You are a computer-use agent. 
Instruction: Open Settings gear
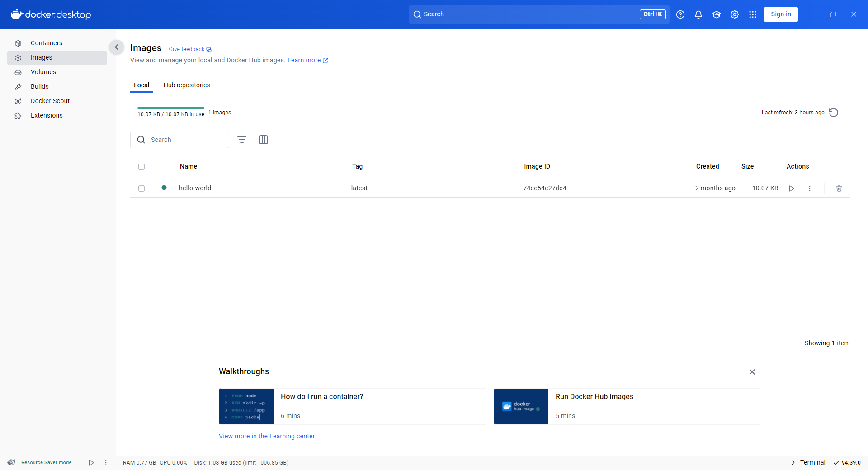(735, 14)
